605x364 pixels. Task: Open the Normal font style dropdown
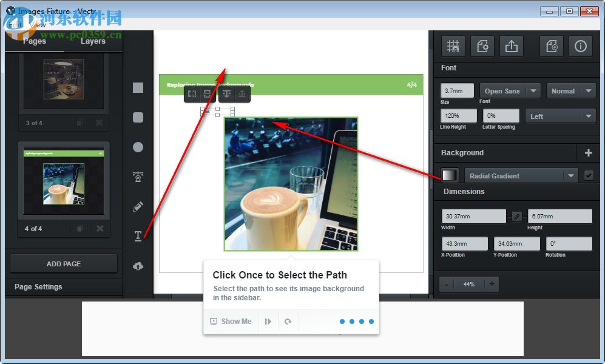571,91
